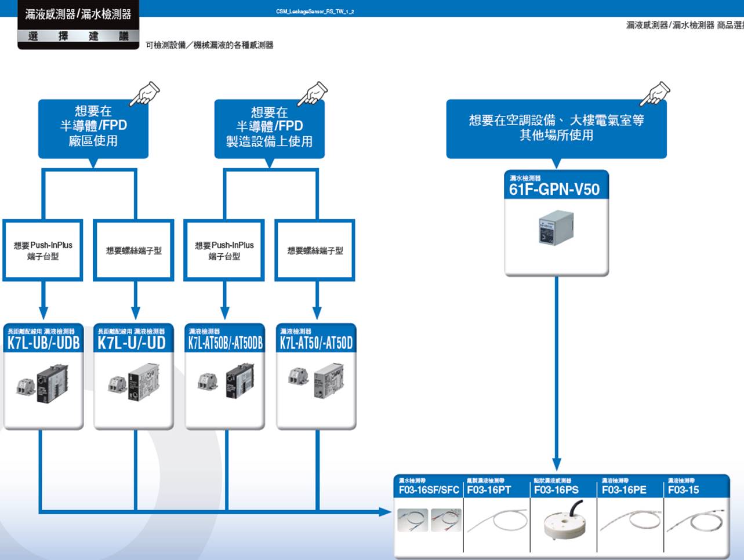The width and height of the screenshot is (744, 560).
Task: Click the 漏液感測器/漏水檢測器 header title
Action: tap(78, 14)
